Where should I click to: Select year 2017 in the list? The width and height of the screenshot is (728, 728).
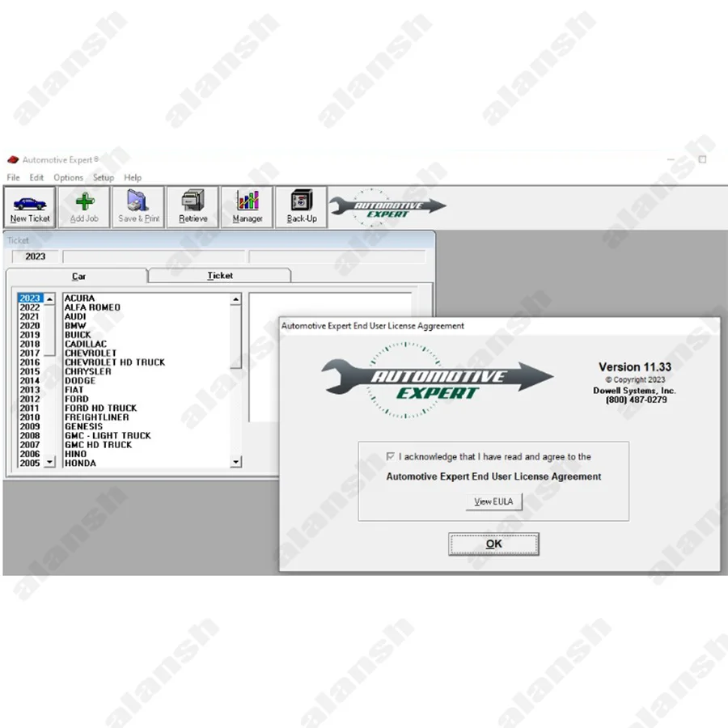pos(31,353)
